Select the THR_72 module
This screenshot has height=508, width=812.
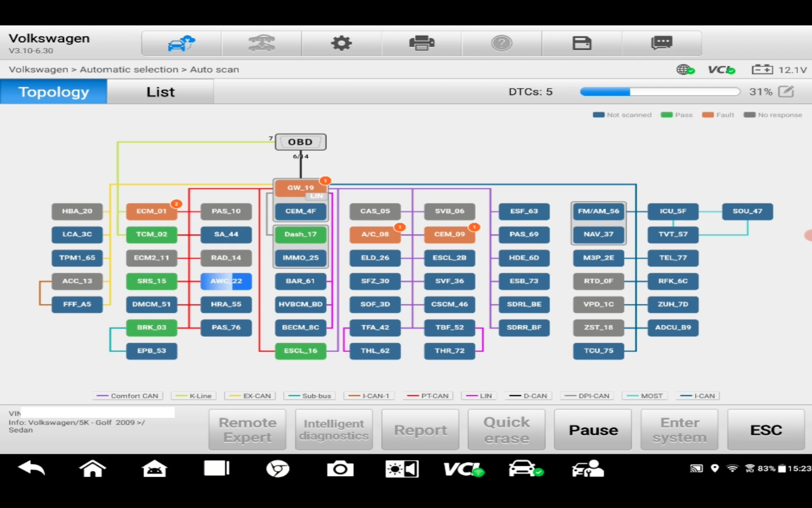[450, 351]
